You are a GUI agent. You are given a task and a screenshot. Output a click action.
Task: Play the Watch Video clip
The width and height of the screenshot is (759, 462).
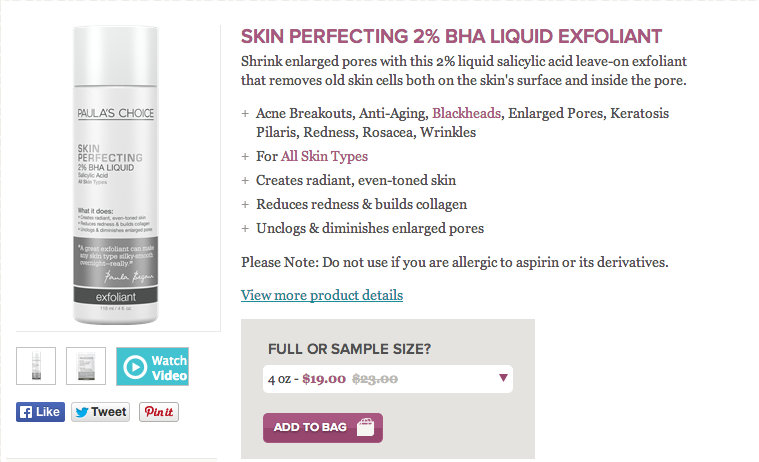coord(152,367)
